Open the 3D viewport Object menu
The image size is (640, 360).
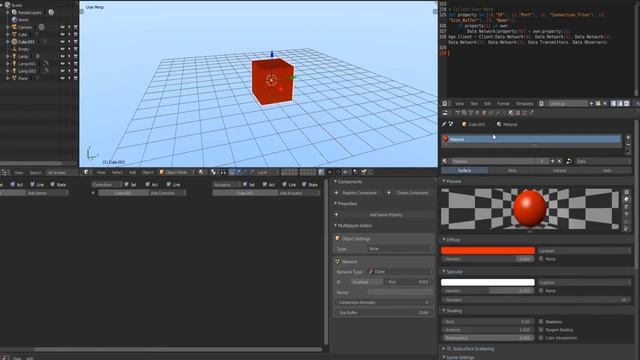[148, 172]
